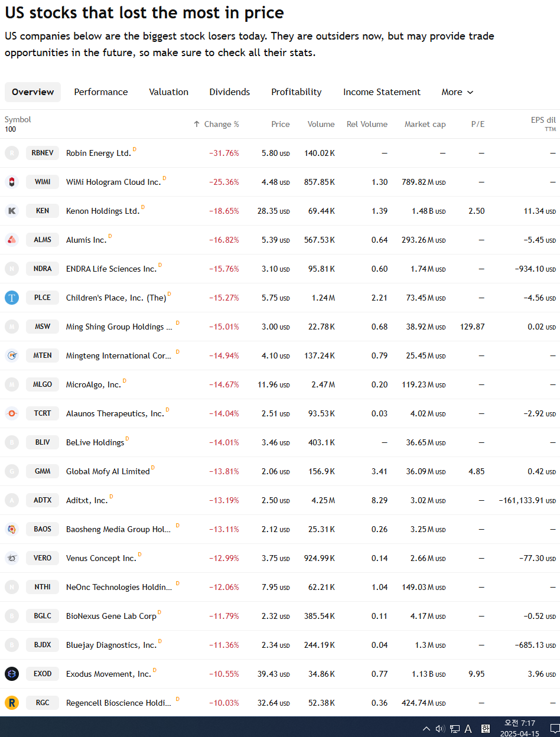This screenshot has height=737, width=560.
Task: Click the BeLive Holdings BLIV logo icon
Action: [12, 442]
